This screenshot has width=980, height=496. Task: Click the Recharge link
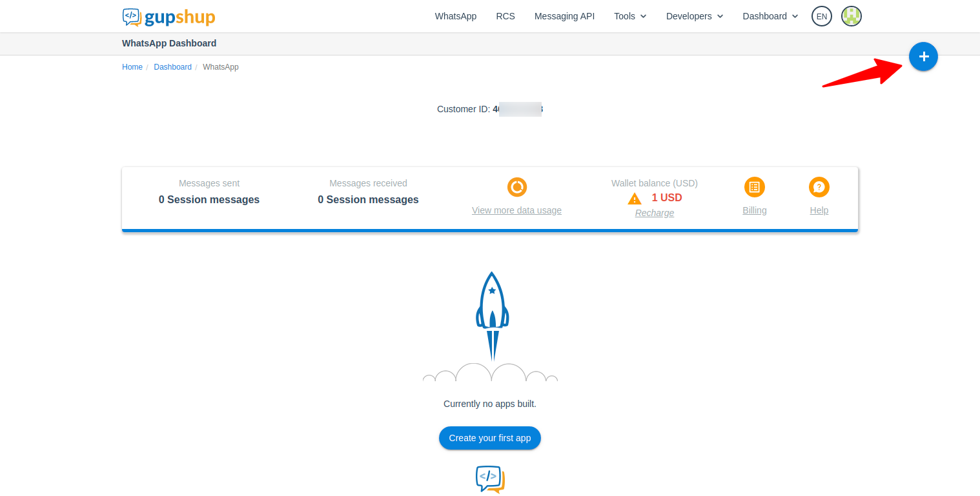[655, 213]
